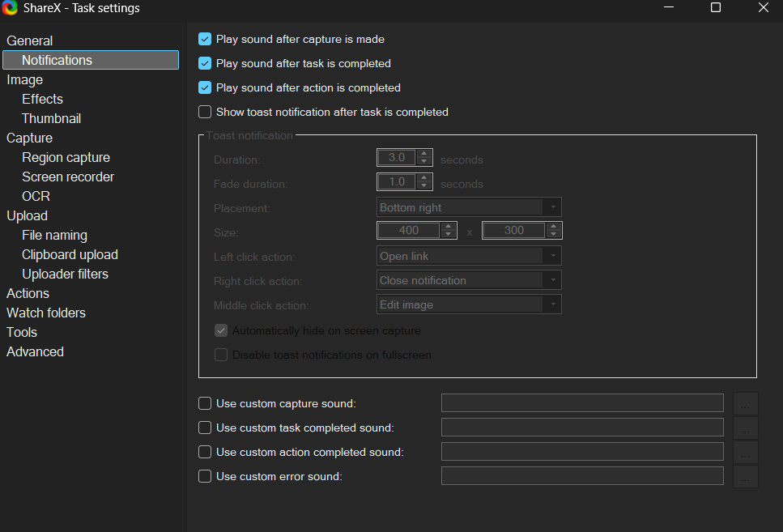Select the Capture section
This screenshot has height=532, width=783.
(29, 138)
